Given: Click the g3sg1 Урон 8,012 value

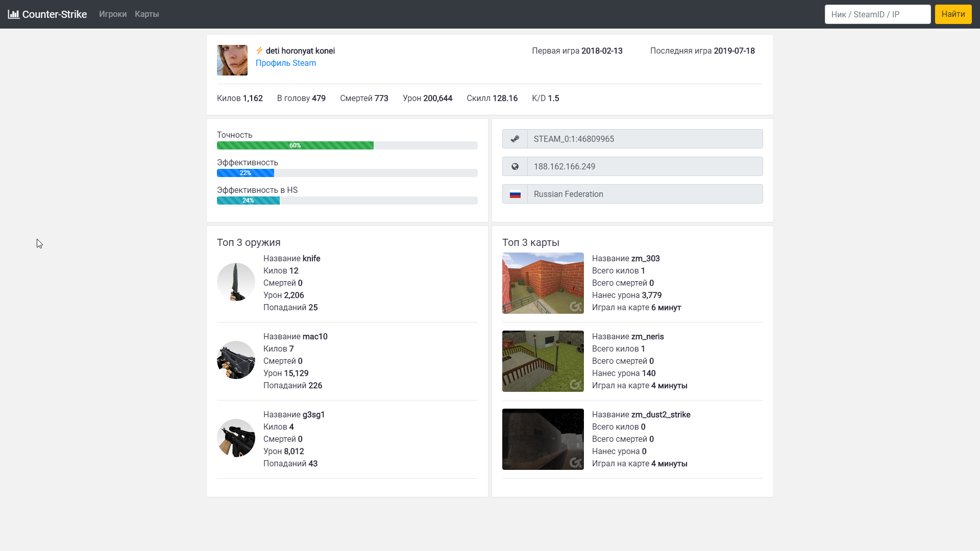Looking at the screenshot, I should pyautogui.click(x=284, y=452).
